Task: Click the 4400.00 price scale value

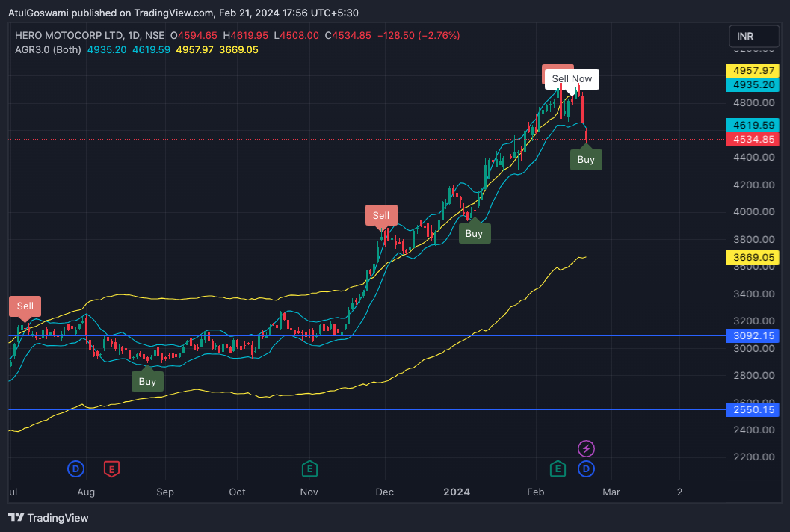Action: click(753, 157)
